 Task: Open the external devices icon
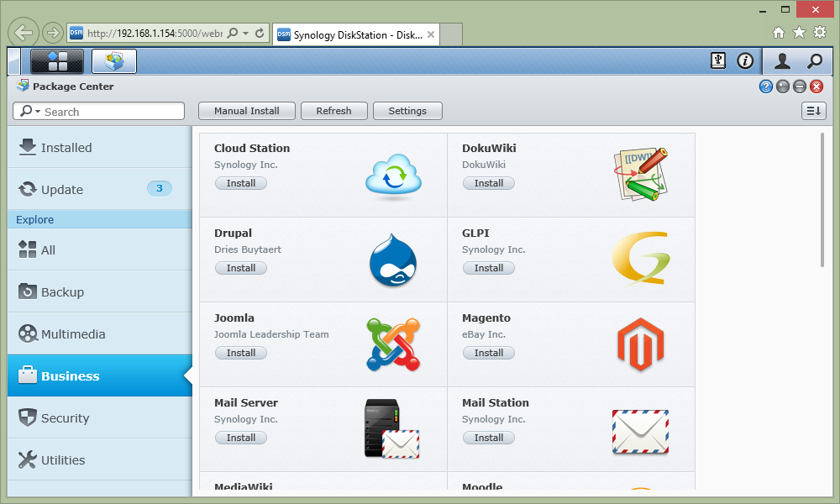tap(718, 61)
